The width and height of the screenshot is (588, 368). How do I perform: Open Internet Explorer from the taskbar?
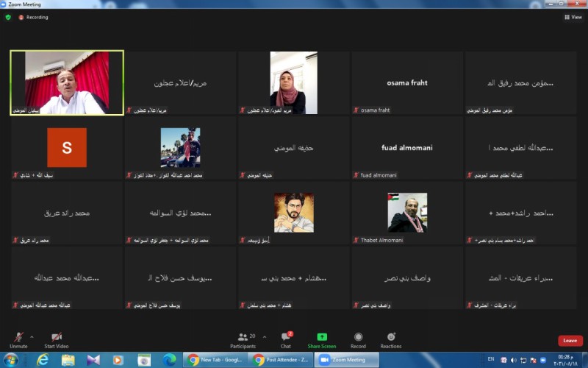click(43, 360)
